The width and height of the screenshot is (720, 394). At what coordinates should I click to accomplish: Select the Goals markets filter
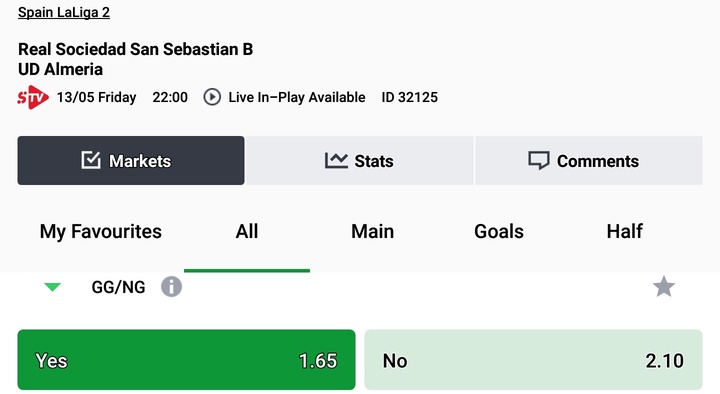499,231
